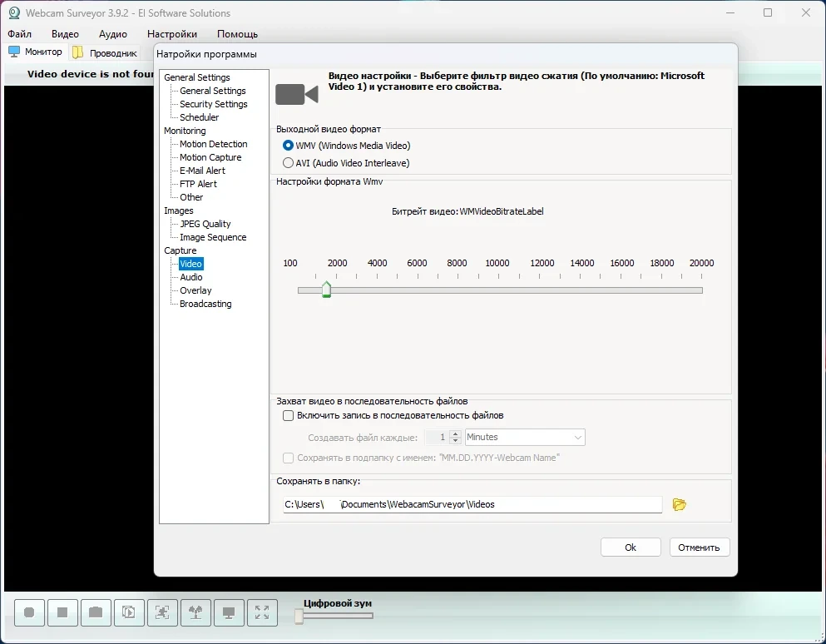Screen dimensions: 826x644
Task: Select the Video item under Capture
Action: [x=190, y=264]
